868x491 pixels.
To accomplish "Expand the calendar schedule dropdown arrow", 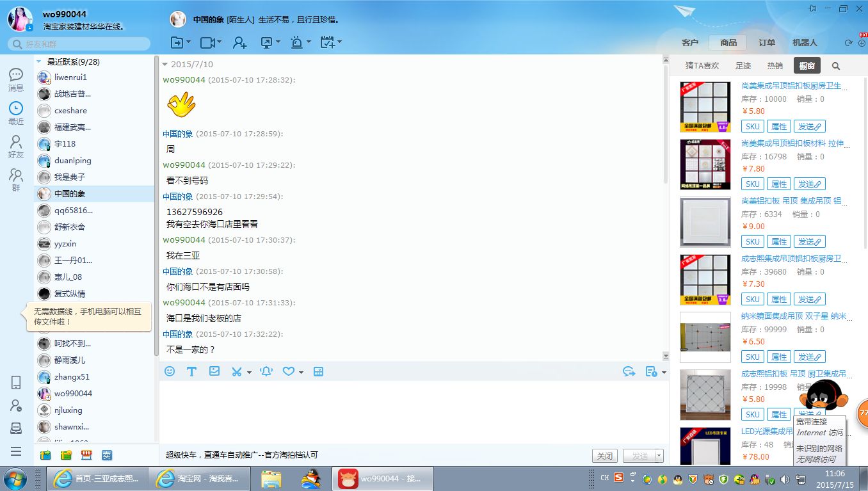I will (339, 42).
